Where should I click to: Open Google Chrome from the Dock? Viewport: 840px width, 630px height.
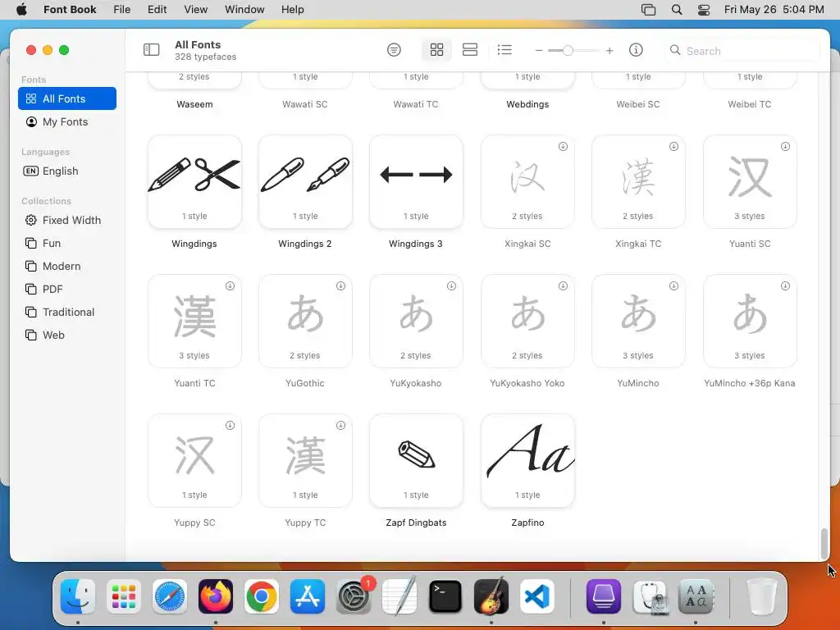point(262,596)
